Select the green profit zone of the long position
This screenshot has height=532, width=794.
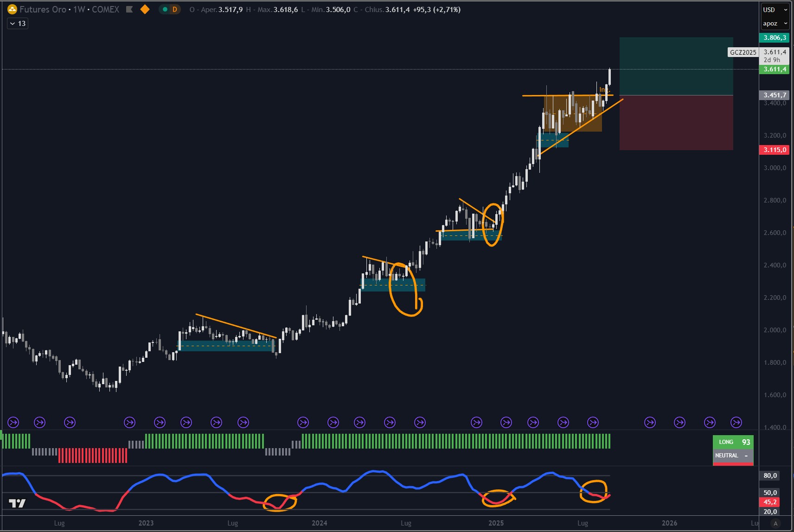coord(676,66)
